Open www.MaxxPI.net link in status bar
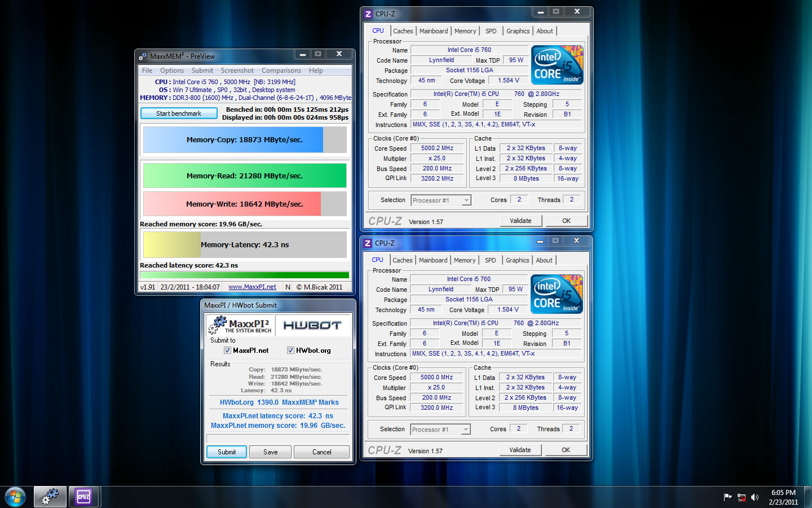 (x=252, y=287)
